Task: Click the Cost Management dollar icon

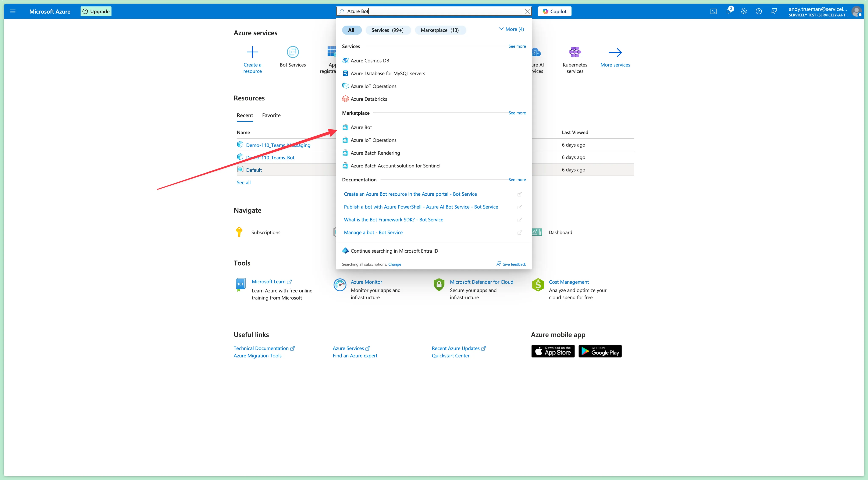Action: (x=538, y=285)
